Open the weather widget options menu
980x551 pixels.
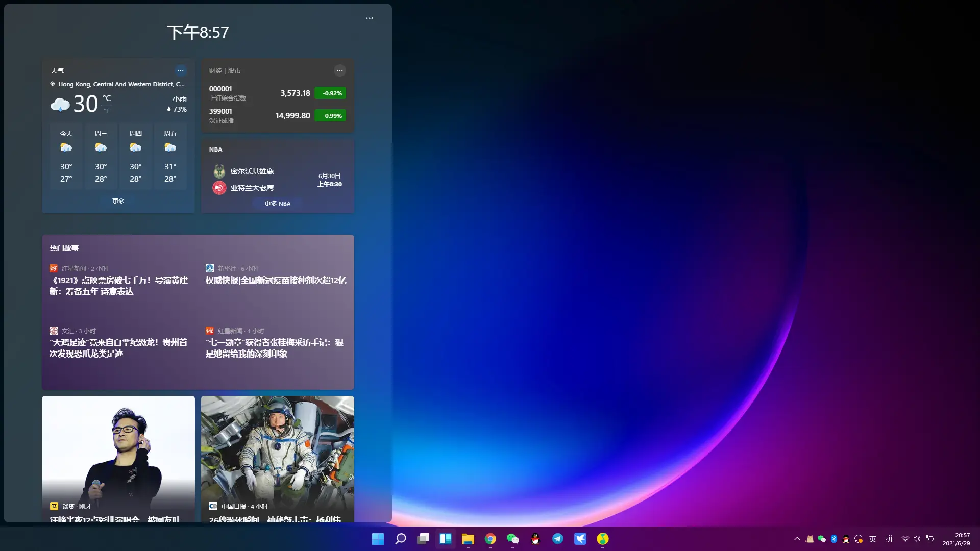tap(181, 70)
